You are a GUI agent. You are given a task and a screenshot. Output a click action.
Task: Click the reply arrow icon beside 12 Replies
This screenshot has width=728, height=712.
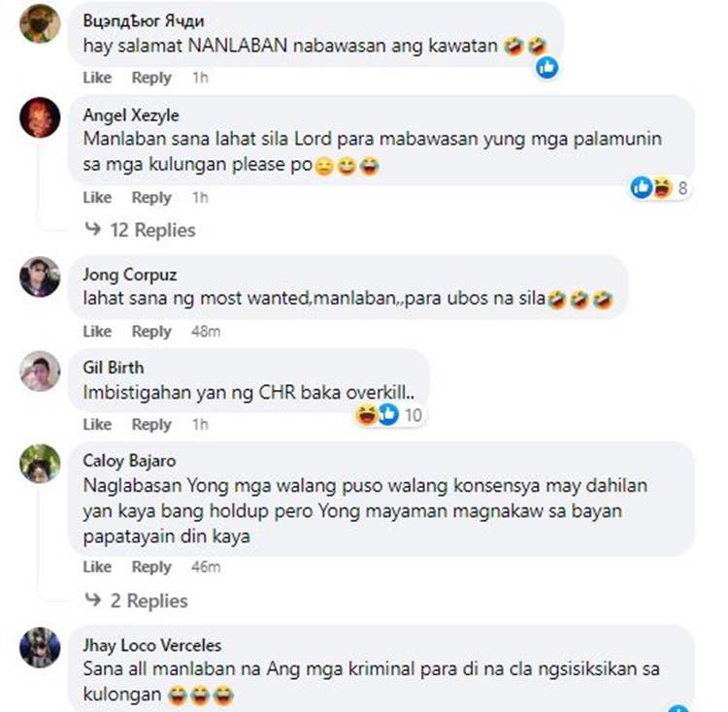(93, 228)
